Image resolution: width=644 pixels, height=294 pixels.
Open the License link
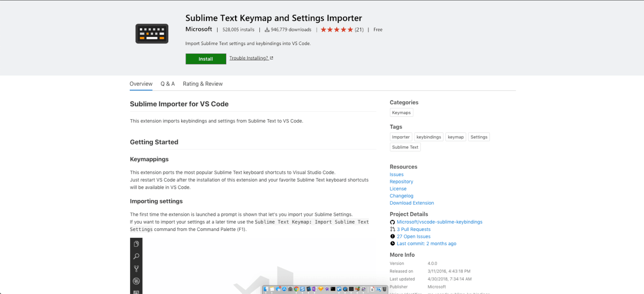coord(398,189)
